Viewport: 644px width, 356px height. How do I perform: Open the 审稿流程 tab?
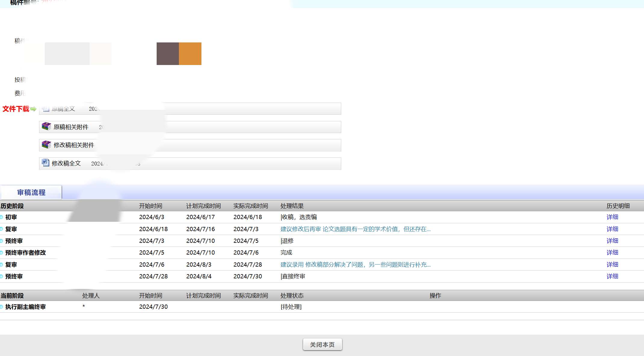click(31, 193)
